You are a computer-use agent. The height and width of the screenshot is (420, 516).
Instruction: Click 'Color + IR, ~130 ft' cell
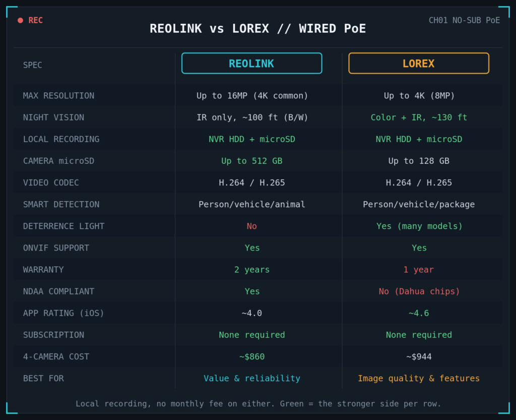pyautogui.click(x=419, y=117)
